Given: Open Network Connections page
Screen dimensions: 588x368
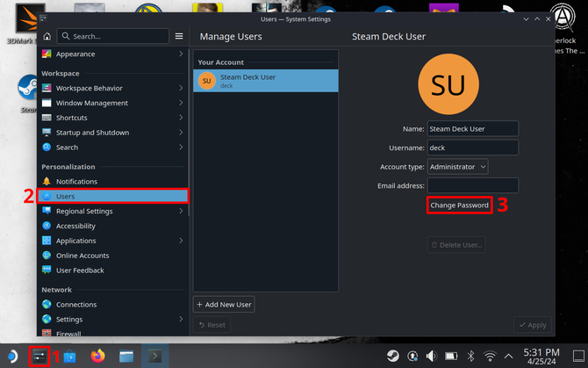Looking at the screenshot, I should 113,304.
